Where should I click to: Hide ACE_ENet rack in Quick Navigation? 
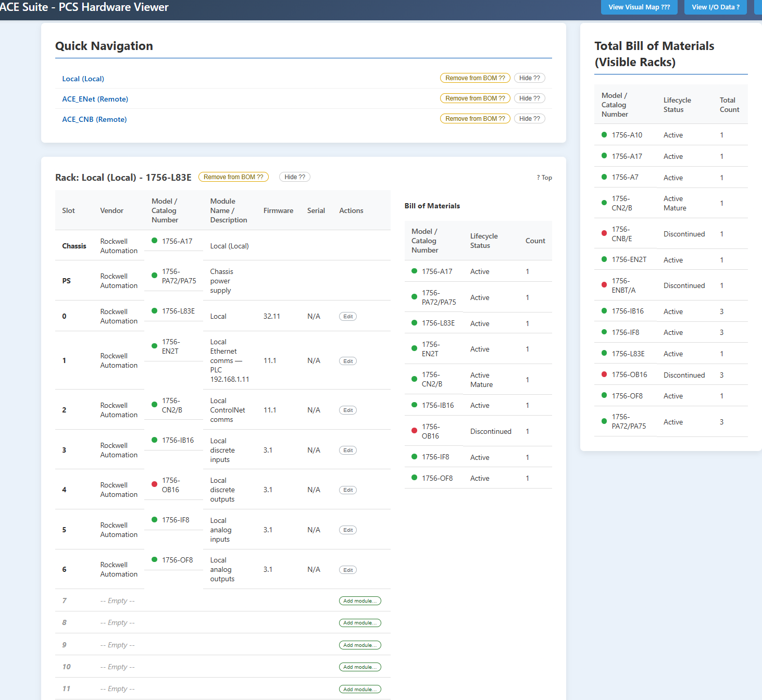pyautogui.click(x=530, y=98)
